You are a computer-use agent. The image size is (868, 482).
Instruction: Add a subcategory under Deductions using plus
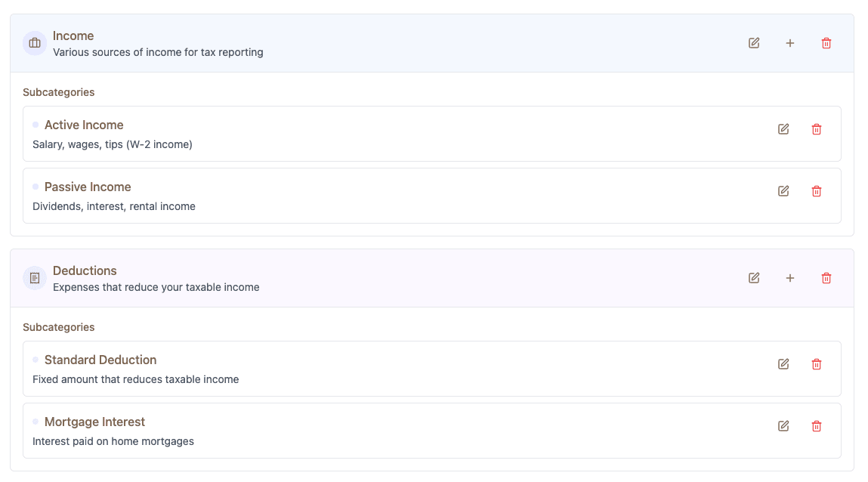pyautogui.click(x=789, y=277)
